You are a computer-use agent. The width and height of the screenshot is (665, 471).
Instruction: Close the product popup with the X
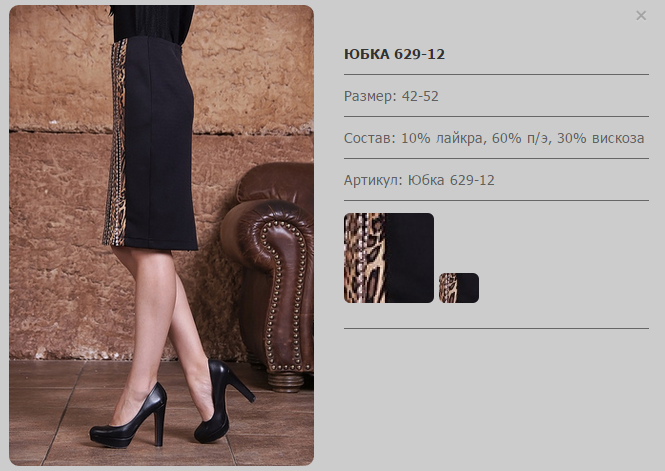point(641,16)
